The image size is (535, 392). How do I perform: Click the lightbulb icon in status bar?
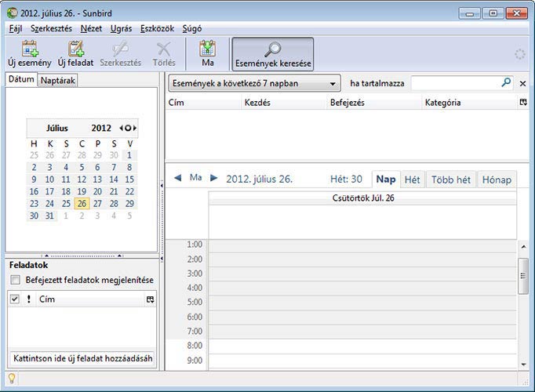12,379
